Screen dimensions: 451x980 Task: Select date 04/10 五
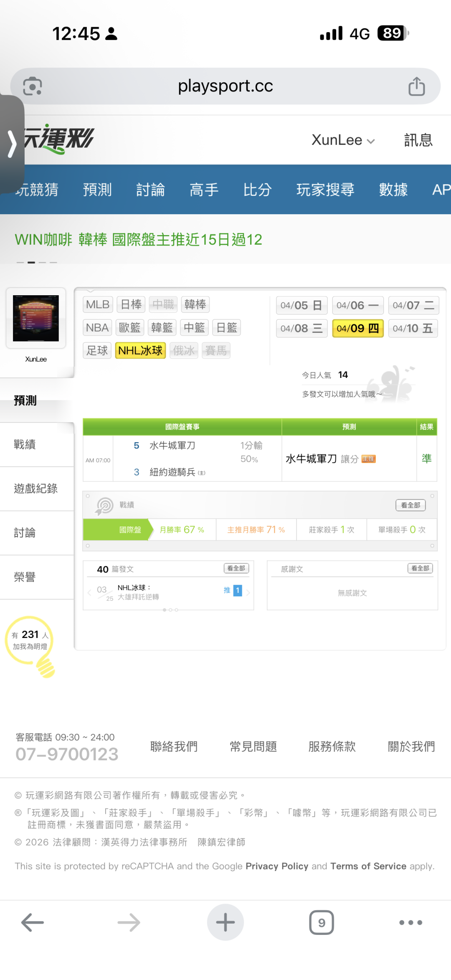pyautogui.click(x=413, y=328)
